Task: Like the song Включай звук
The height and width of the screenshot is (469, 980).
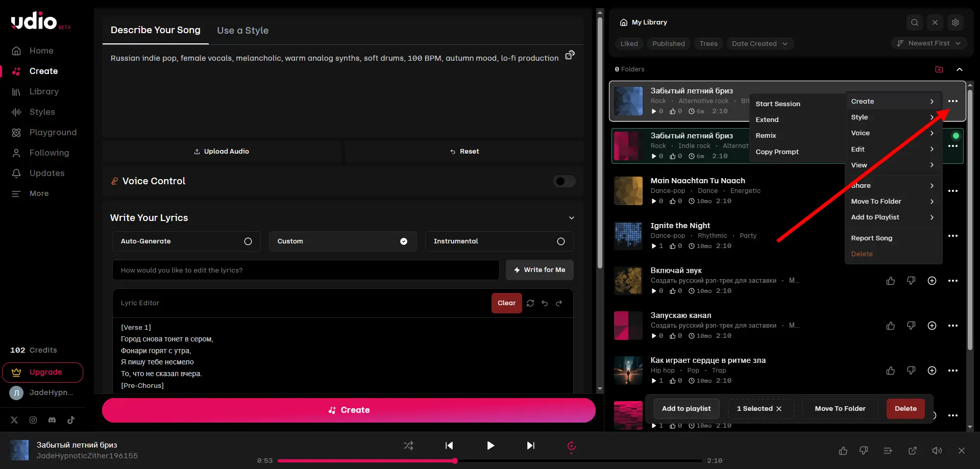Action: pos(891,281)
